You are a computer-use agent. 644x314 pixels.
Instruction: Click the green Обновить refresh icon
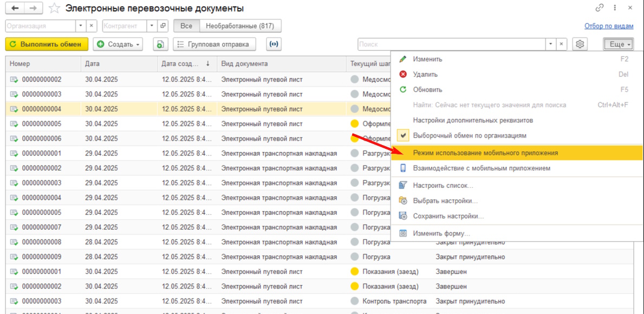pos(403,89)
